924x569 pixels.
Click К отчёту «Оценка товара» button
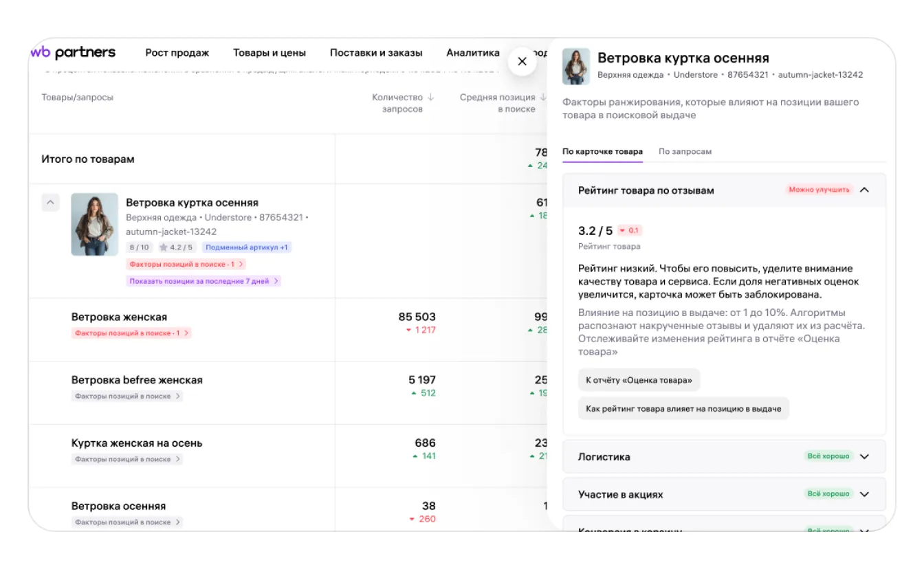639,380
